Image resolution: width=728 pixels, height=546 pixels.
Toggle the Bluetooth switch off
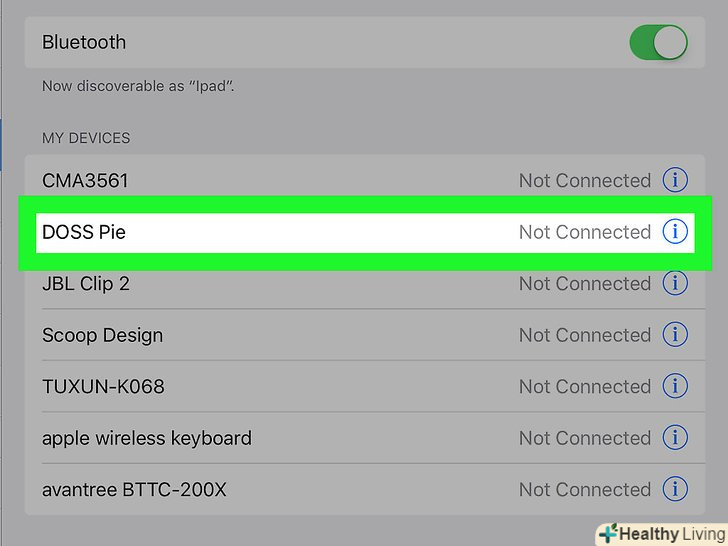(658, 43)
